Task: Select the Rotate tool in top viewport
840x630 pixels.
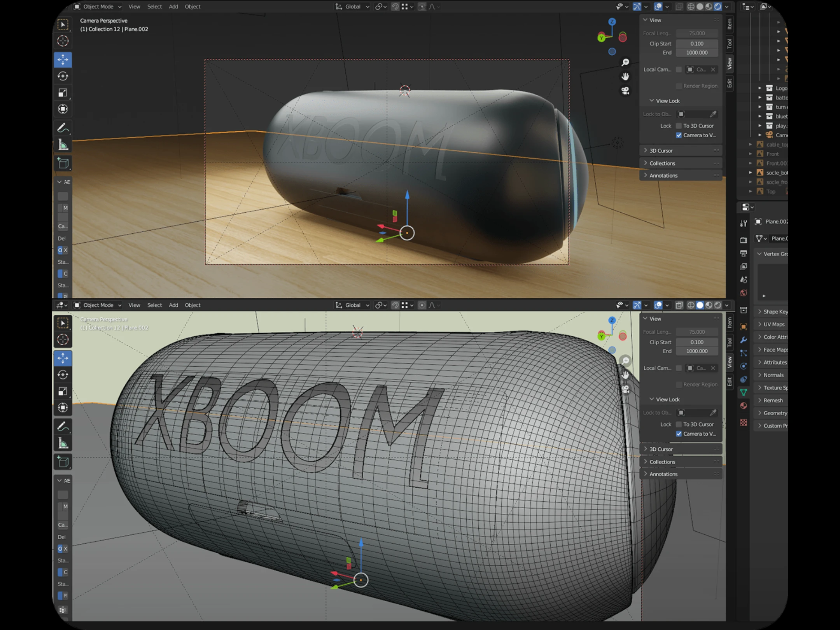Action: (x=63, y=76)
